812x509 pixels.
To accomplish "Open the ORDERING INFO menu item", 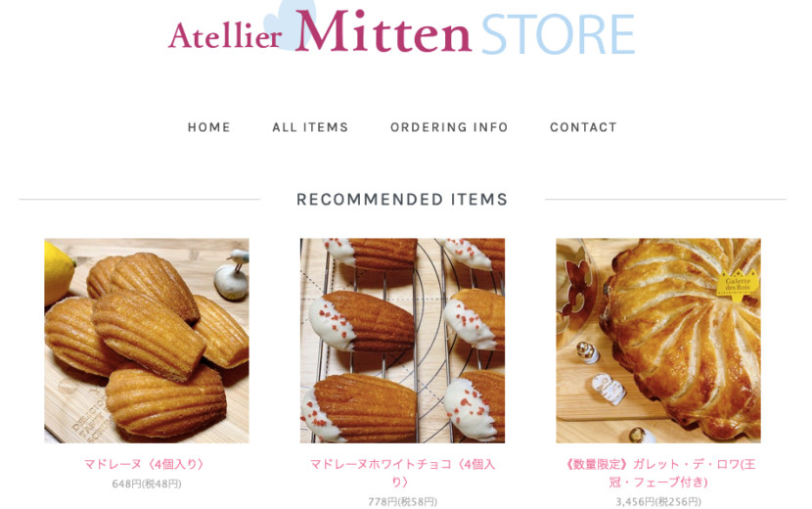I will pyautogui.click(x=449, y=127).
